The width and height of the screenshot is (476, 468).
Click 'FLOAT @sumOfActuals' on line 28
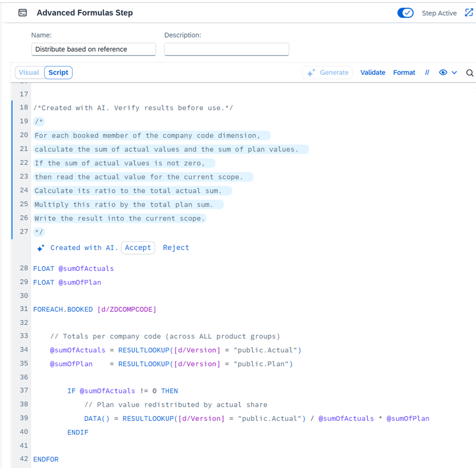click(x=73, y=269)
